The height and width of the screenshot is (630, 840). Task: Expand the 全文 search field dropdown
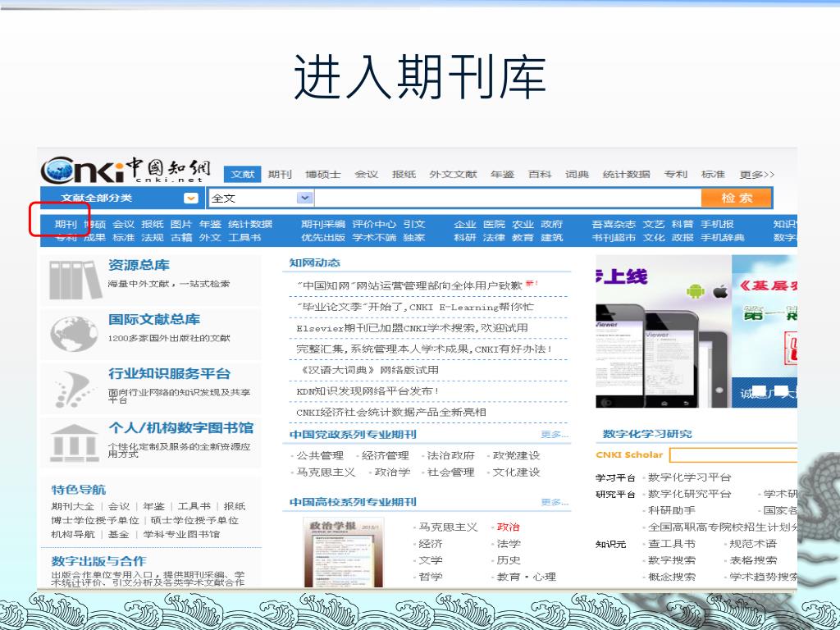[305, 199]
